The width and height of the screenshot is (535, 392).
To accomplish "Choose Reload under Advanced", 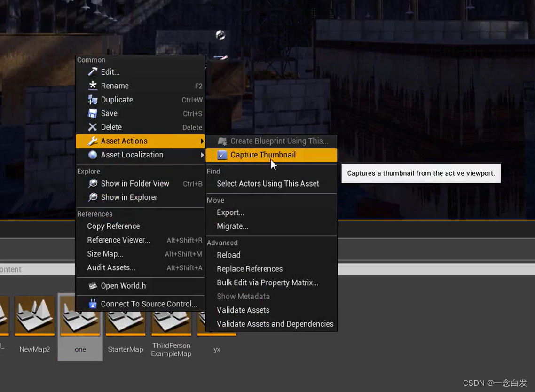I will pyautogui.click(x=271, y=255).
